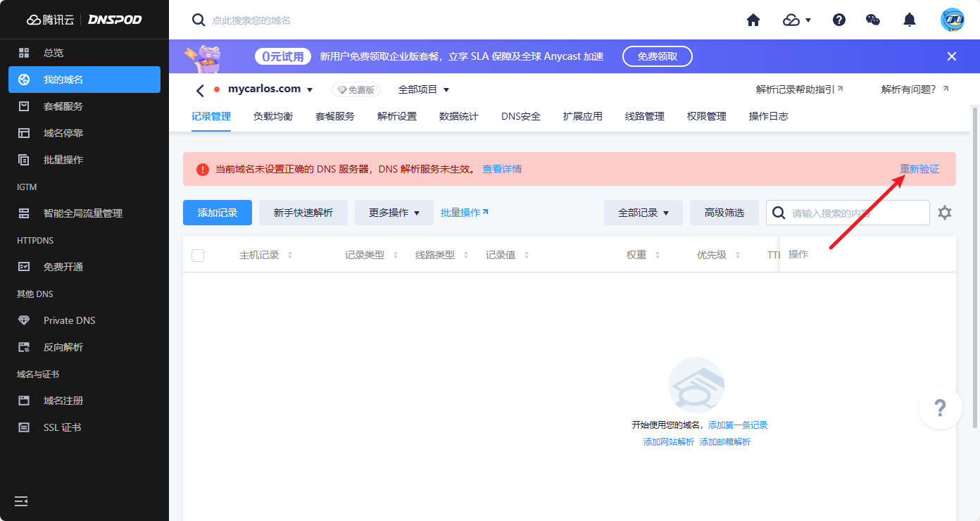Switch to the 权限管理 tab
The height and width of the screenshot is (521, 980).
[x=707, y=116]
